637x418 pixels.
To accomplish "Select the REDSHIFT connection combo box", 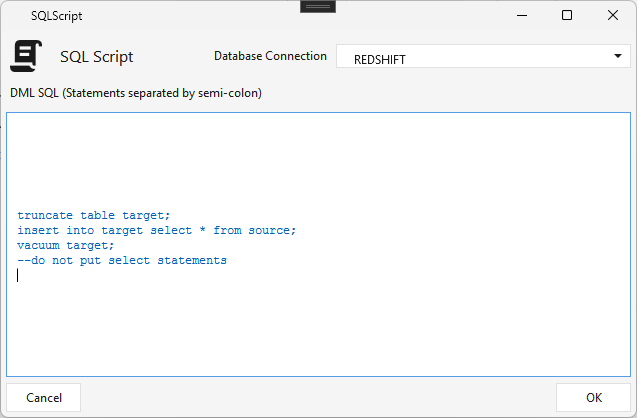I will click(483, 56).
